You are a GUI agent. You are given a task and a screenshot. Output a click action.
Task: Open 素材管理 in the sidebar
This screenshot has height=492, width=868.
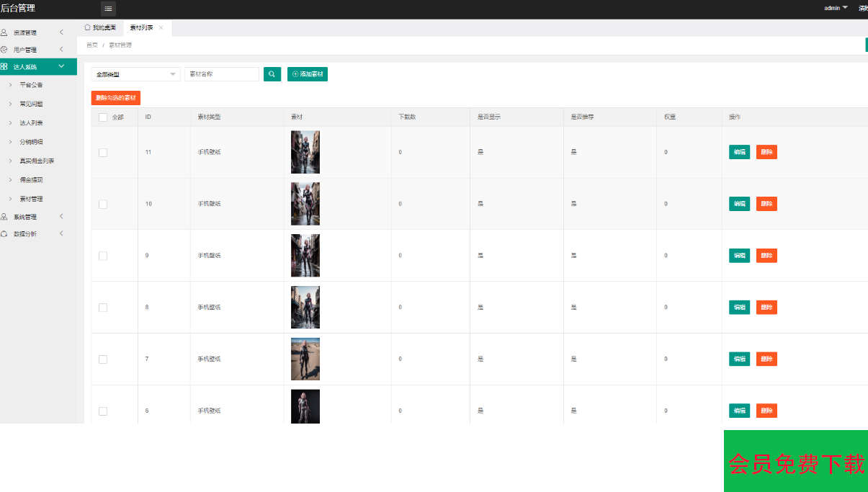tap(31, 199)
